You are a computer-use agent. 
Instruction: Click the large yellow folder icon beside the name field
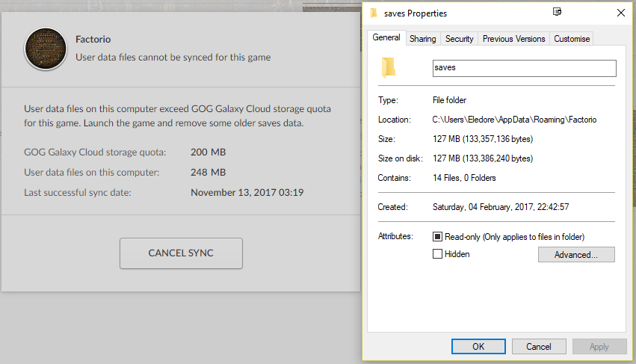click(388, 67)
